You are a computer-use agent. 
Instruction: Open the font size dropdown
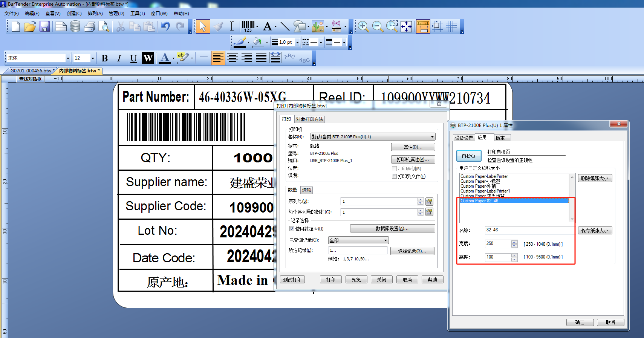point(93,58)
